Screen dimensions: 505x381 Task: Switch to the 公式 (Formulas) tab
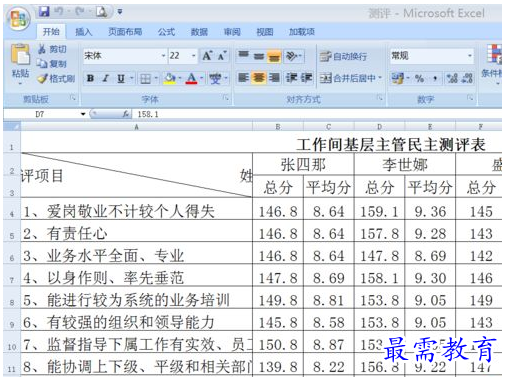[166, 32]
